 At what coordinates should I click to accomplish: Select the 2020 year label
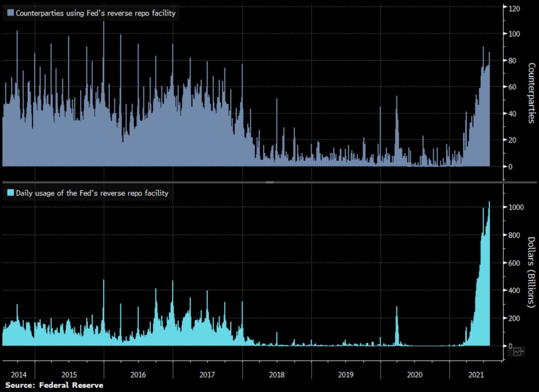[x=415, y=374]
